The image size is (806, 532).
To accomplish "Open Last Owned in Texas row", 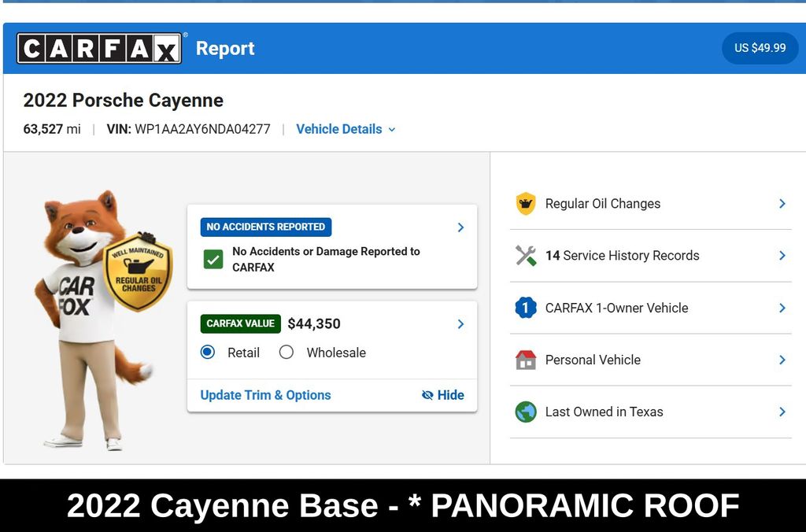I will (x=650, y=412).
